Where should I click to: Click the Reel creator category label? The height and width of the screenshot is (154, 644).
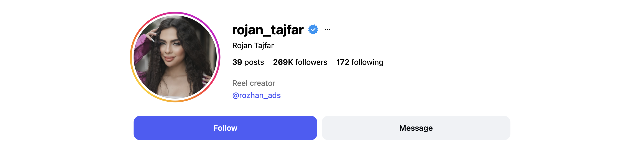click(254, 83)
